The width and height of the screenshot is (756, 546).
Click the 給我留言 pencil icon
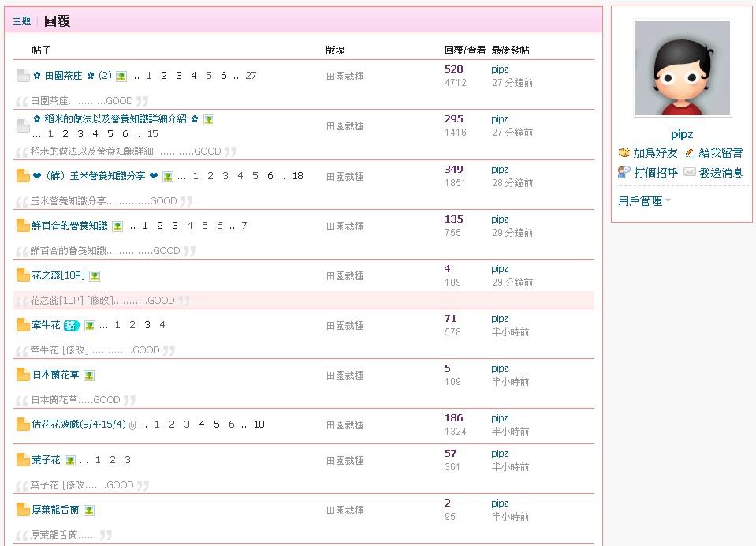[690, 153]
